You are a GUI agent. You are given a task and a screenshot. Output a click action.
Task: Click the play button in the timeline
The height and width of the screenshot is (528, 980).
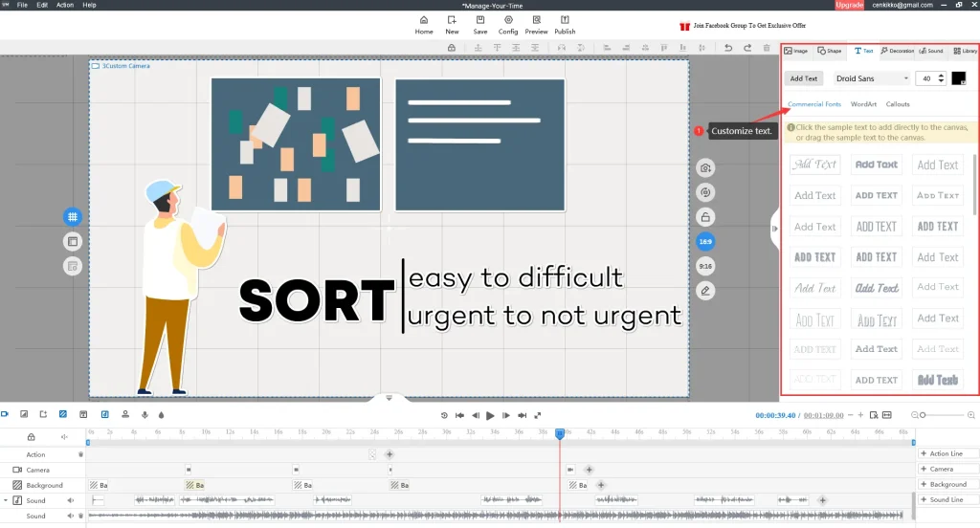coord(491,415)
